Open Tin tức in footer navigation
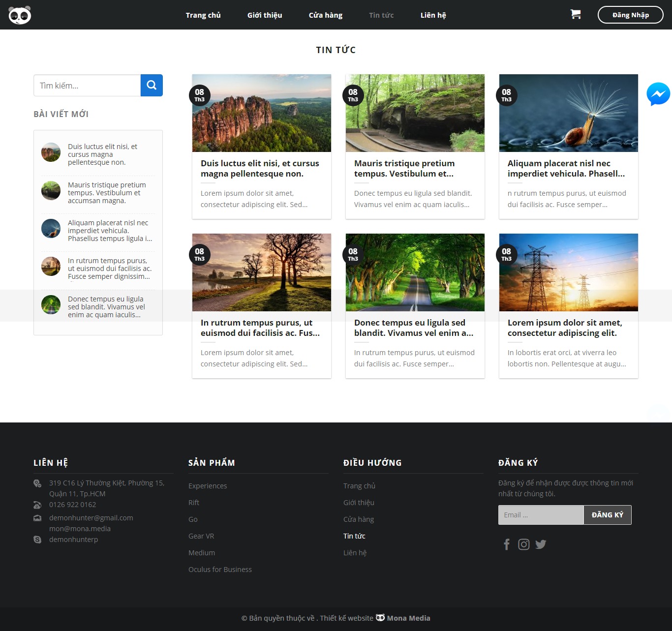The width and height of the screenshot is (672, 631). 354,536
